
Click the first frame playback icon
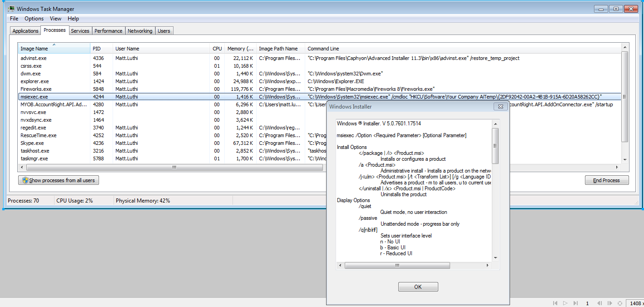point(555,303)
